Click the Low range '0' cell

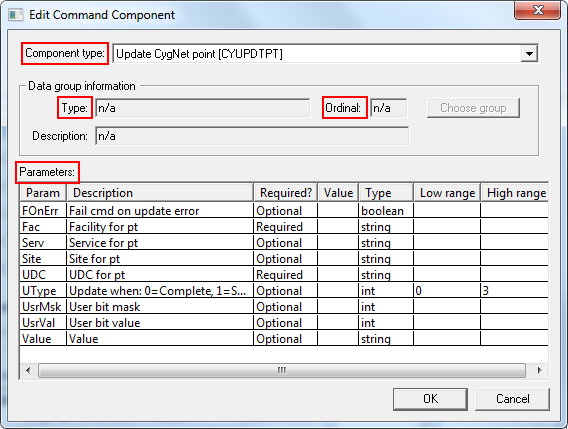pyautogui.click(x=447, y=291)
